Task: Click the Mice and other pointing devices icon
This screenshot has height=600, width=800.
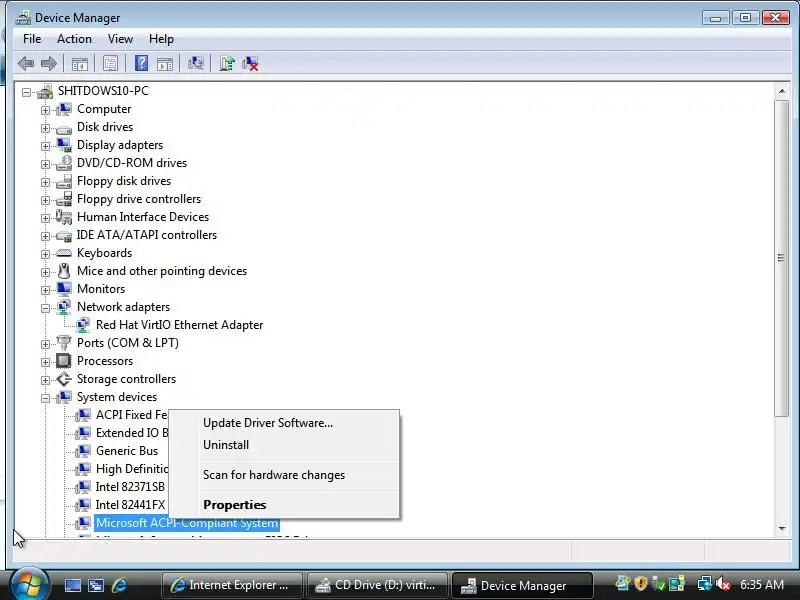Action: (x=64, y=271)
